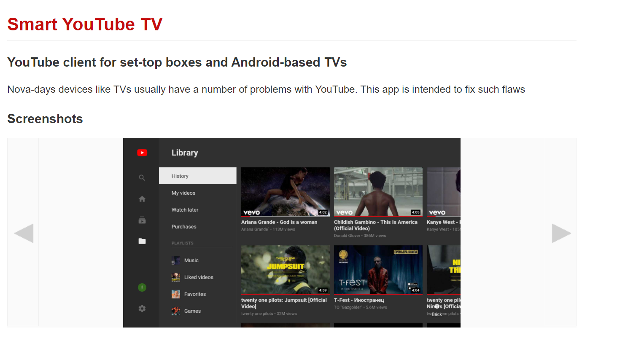Click 'twenty one pilots • 32M views' text
This screenshot has width=644, height=341.
coord(269,314)
